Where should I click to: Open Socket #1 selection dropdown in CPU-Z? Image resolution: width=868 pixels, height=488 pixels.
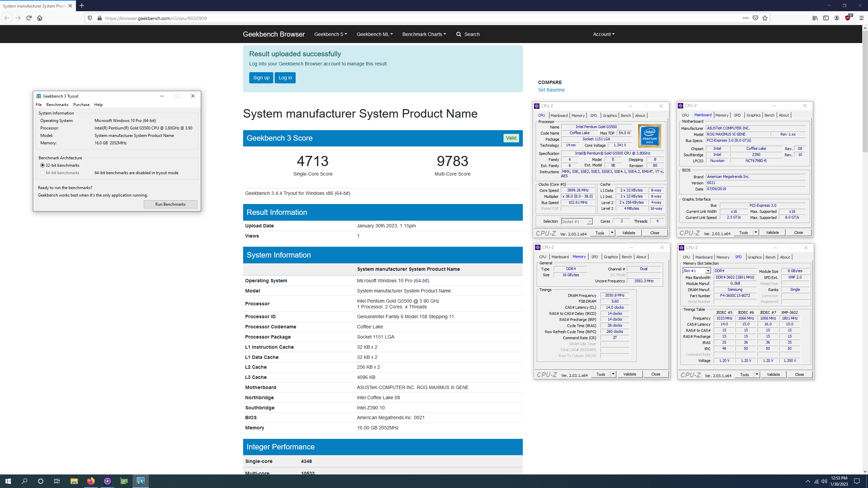(x=577, y=221)
